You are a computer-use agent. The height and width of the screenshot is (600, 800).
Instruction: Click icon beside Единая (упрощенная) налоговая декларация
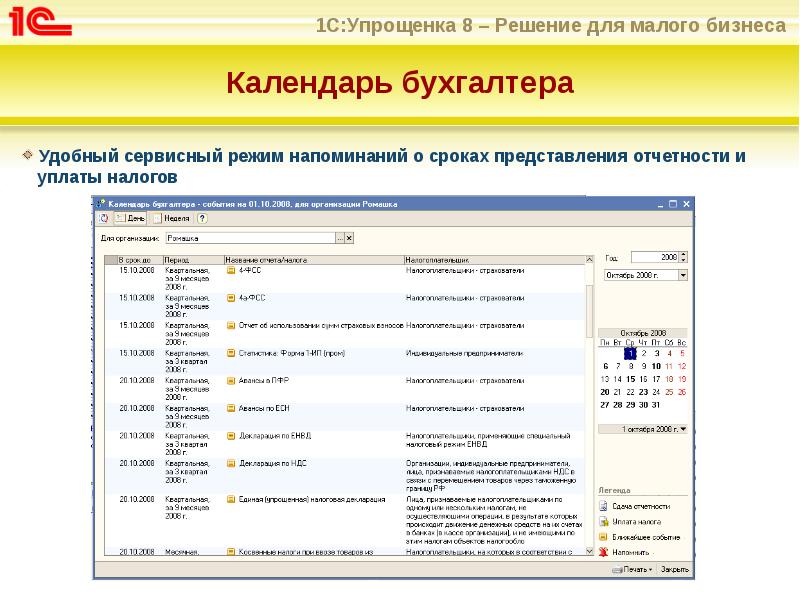(x=231, y=499)
